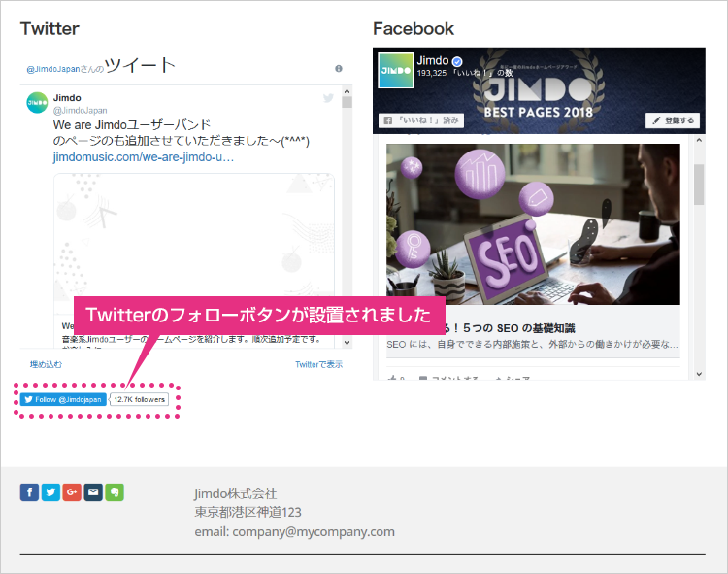Image resolution: width=728 pixels, height=574 pixels.
Task: Click the '193,325 いいね！の数' count
Action: (465, 73)
